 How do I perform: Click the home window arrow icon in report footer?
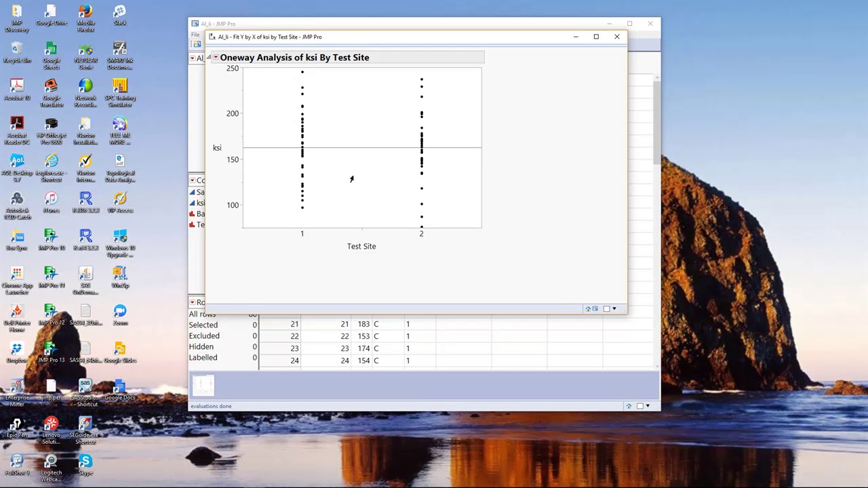pyautogui.click(x=588, y=309)
